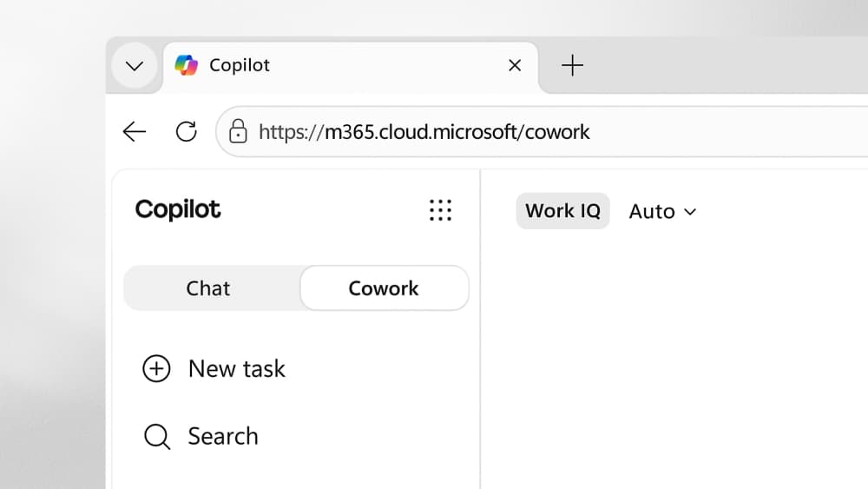Click the browser back arrow
Viewport: 868px width, 489px height.
point(134,132)
